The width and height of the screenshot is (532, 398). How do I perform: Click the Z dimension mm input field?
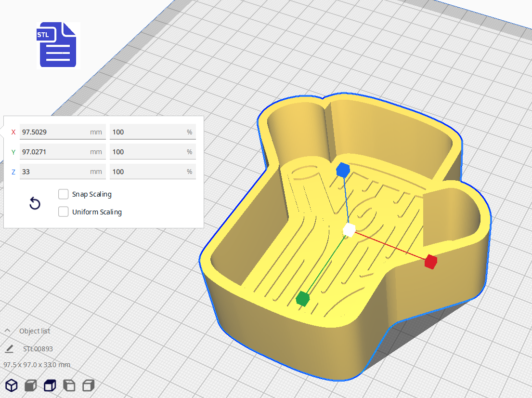pyautogui.click(x=63, y=171)
